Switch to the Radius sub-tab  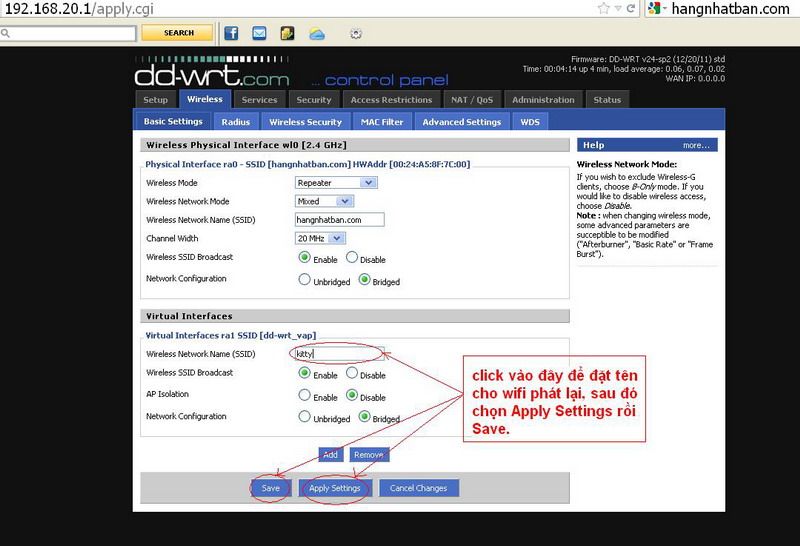pyautogui.click(x=236, y=122)
